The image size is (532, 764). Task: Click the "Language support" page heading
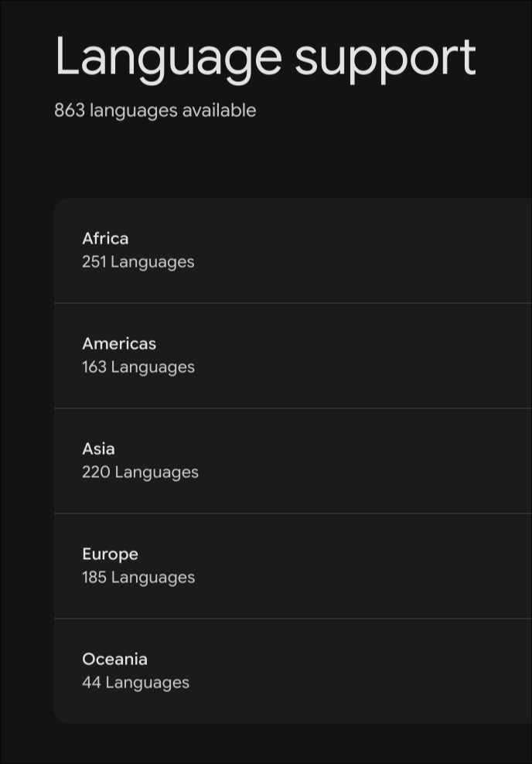(x=265, y=59)
